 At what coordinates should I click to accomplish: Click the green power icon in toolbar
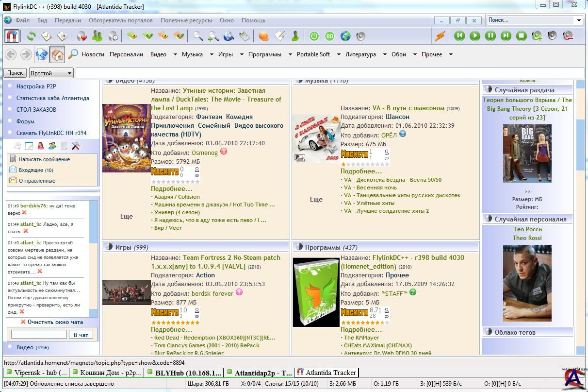point(314,36)
